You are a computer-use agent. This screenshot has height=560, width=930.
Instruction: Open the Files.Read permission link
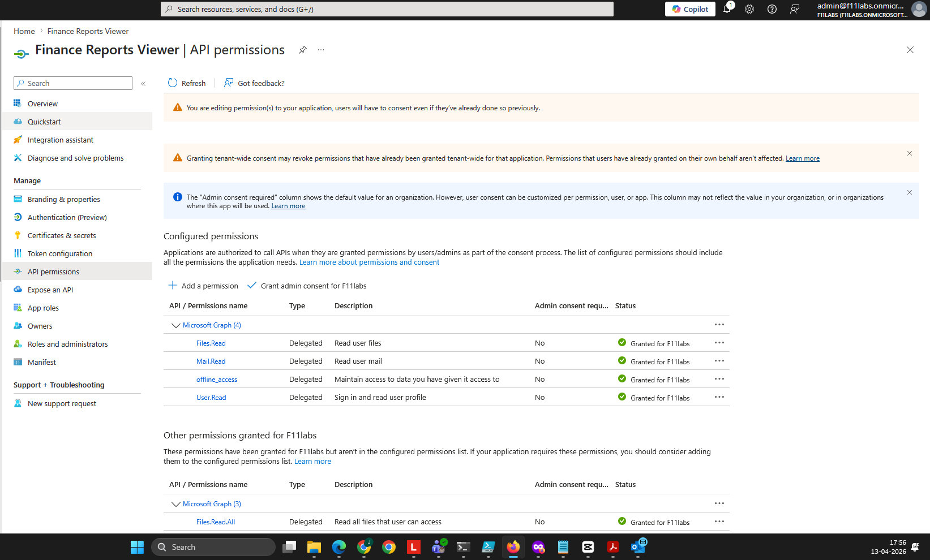pos(211,343)
